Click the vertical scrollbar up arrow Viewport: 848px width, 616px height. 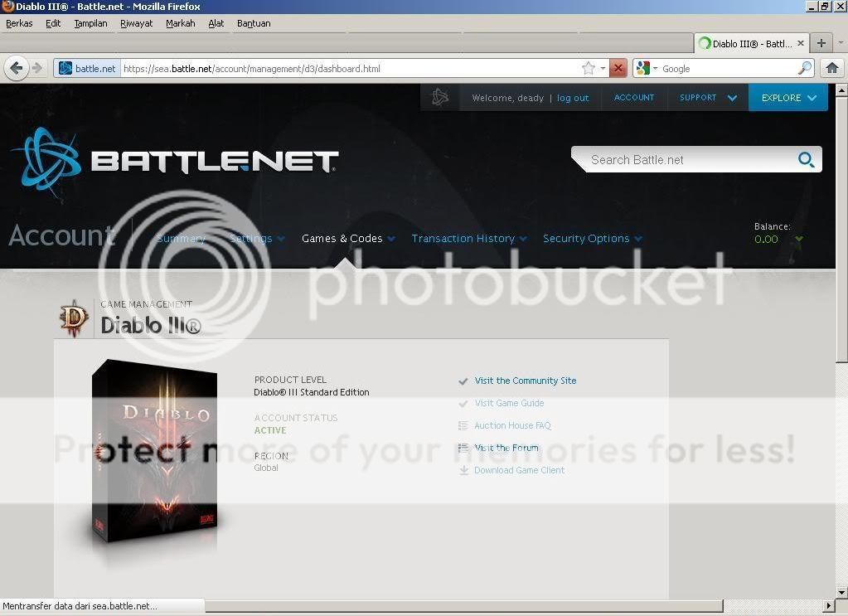[841, 90]
